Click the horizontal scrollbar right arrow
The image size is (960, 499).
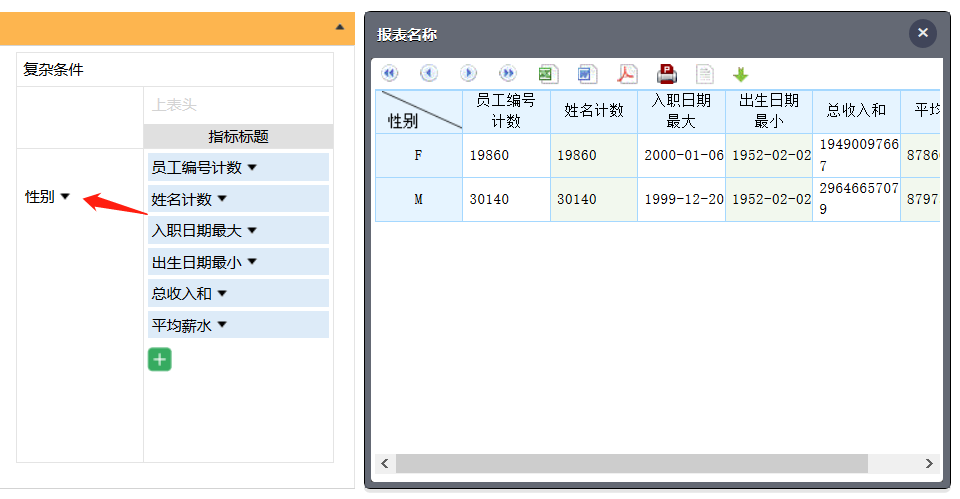929,464
